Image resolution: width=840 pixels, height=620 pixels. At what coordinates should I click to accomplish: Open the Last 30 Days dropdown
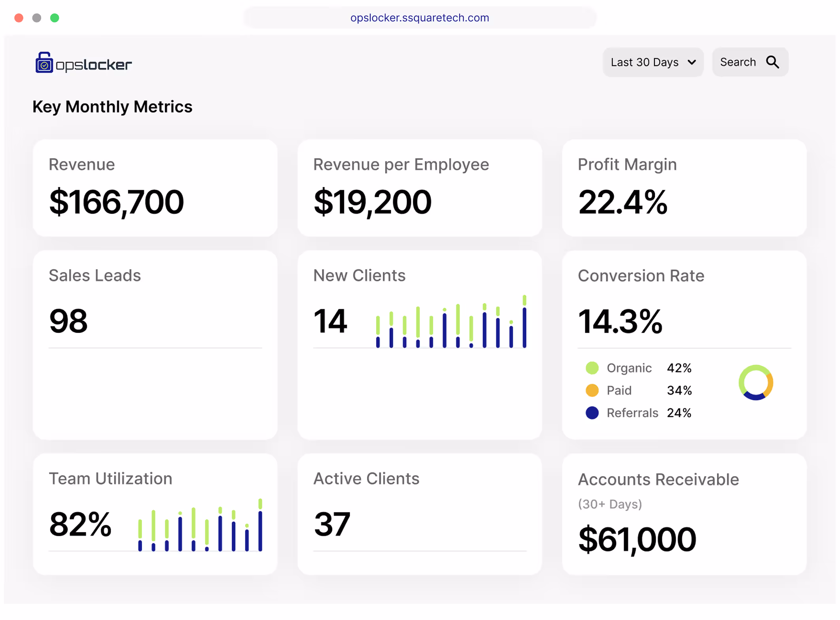(x=645, y=62)
